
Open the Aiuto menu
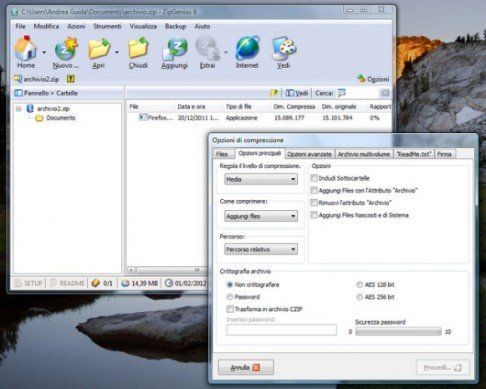(202, 26)
